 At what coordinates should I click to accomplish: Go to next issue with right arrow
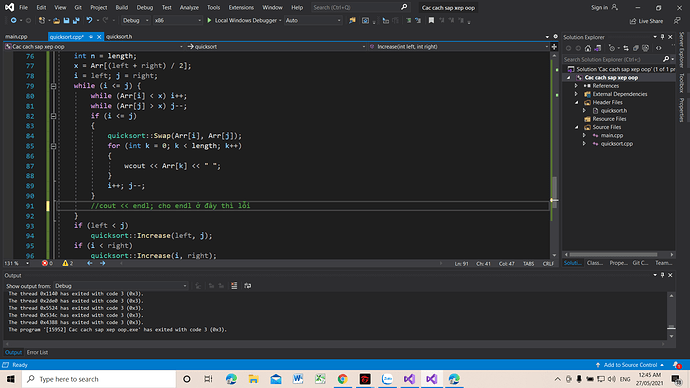coord(103,264)
